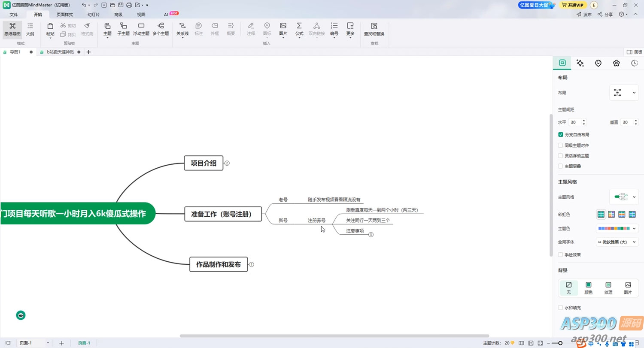Expand the 注意事项 collapsed branch marker

pos(371,235)
